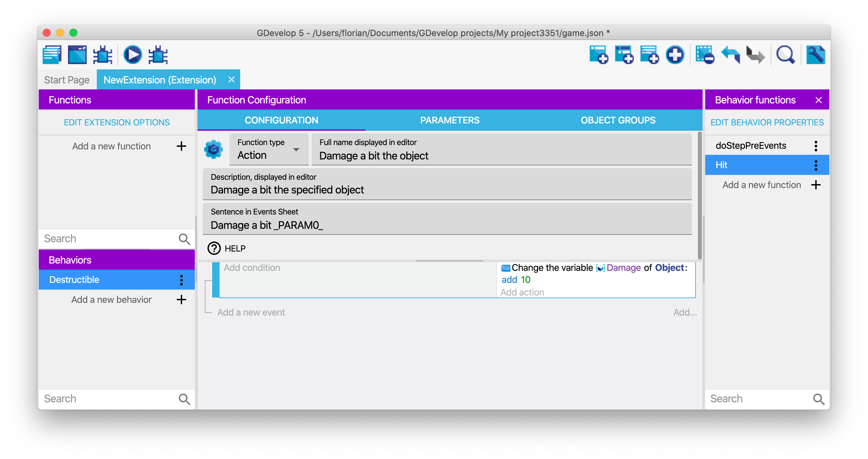Open doStepPreEvents options menu

tap(815, 146)
